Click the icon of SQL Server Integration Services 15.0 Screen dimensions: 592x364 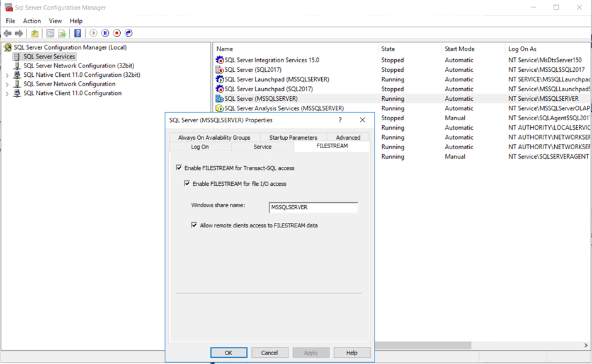click(x=219, y=60)
